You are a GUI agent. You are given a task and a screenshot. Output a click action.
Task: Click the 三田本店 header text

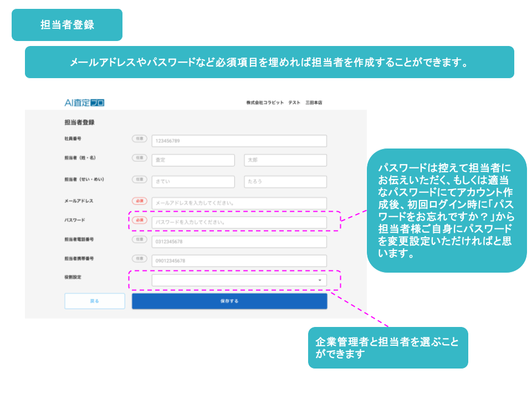[x=314, y=103]
